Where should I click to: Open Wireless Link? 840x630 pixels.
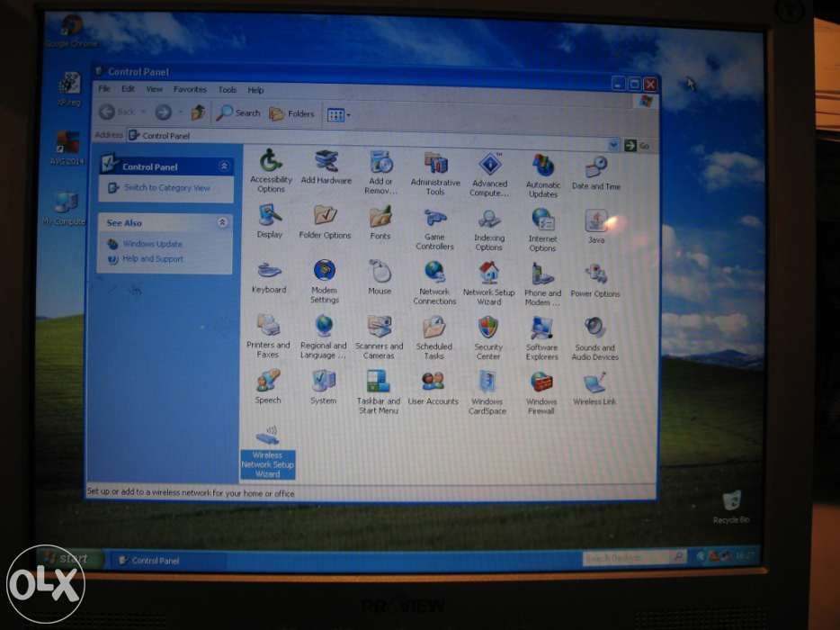click(x=594, y=389)
